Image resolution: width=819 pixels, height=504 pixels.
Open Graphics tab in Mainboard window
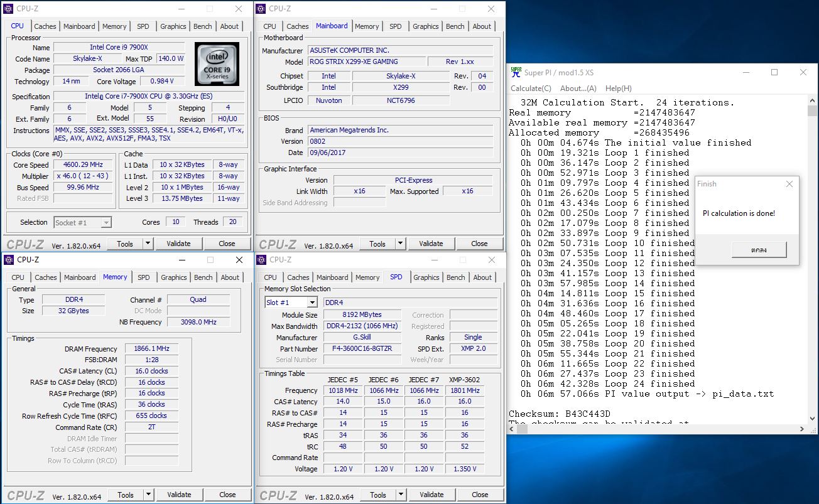pyautogui.click(x=426, y=26)
